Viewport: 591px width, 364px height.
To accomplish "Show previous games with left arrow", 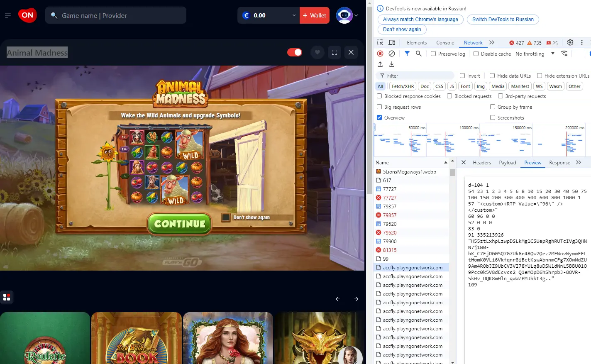I will click(x=338, y=299).
